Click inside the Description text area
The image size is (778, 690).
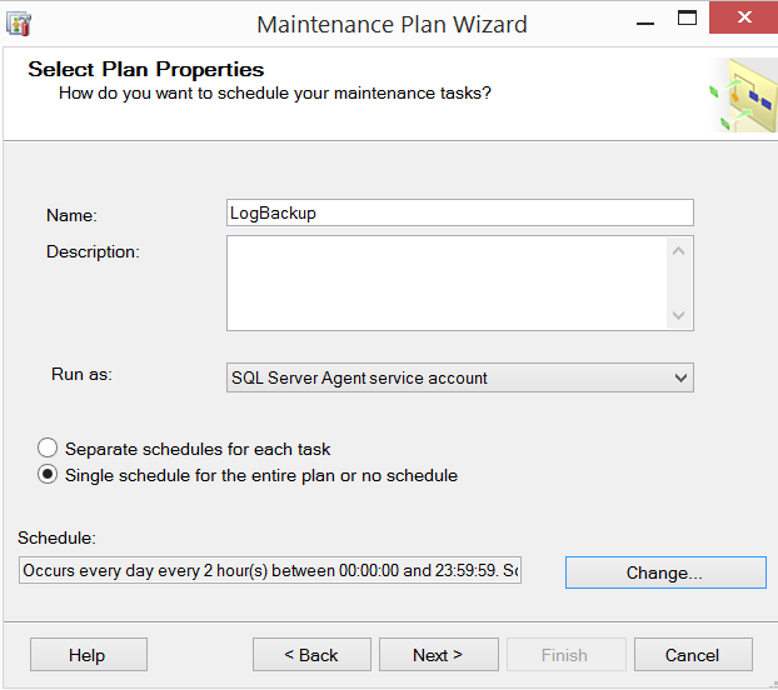tap(447, 283)
